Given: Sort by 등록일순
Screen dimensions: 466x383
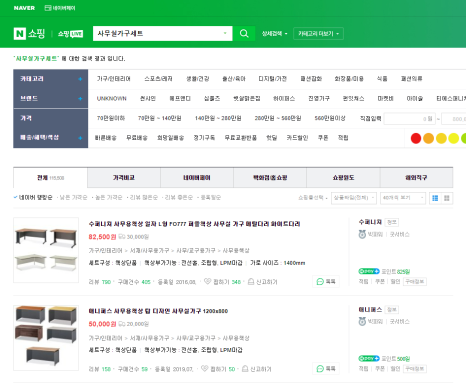Looking at the screenshot, I should click(210, 198).
